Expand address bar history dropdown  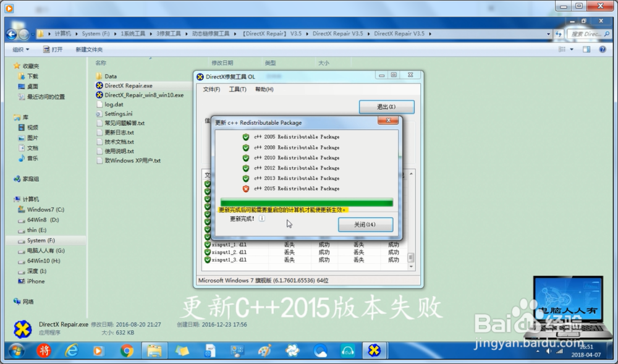coord(548,34)
